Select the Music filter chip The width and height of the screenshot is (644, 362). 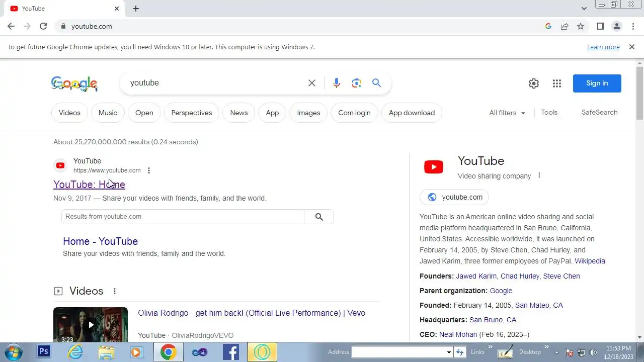108,113
